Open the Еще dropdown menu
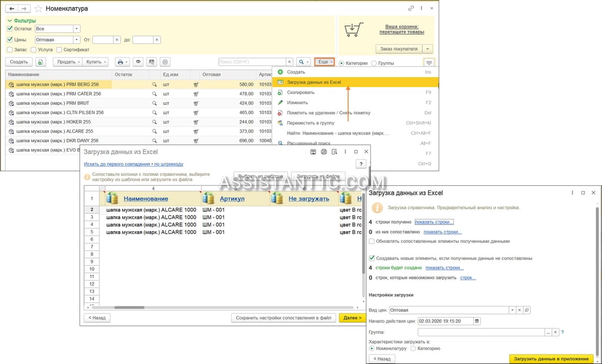 pyautogui.click(x=325, y=62)
